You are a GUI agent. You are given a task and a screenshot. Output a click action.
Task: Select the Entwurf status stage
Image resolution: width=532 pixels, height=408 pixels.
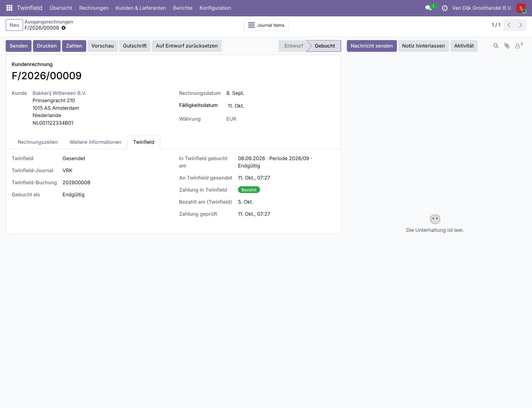tap(294, 46)
